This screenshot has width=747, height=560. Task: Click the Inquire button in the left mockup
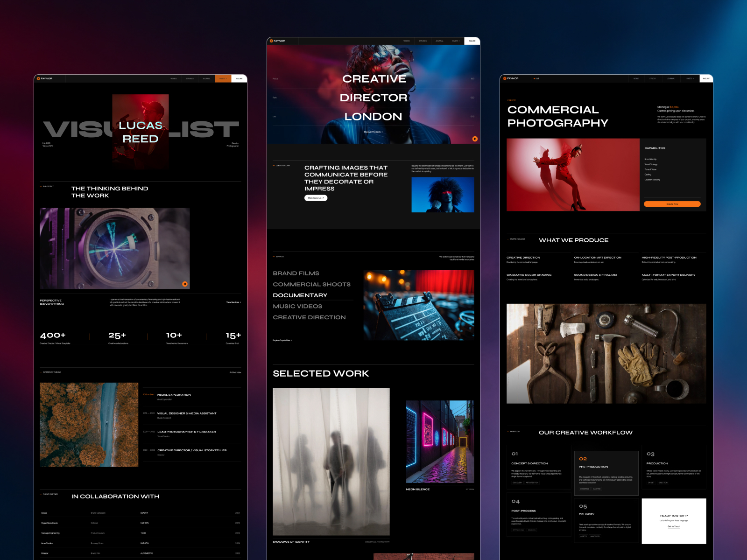tap(239, 78)
